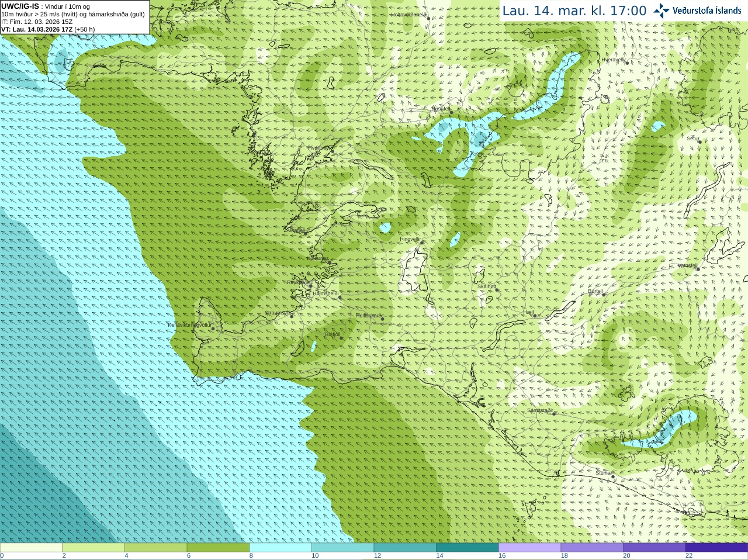
Task: Click the 'Lau. 14. mar. kl. 17:00' timestamp
Action: tap(574, 11)
